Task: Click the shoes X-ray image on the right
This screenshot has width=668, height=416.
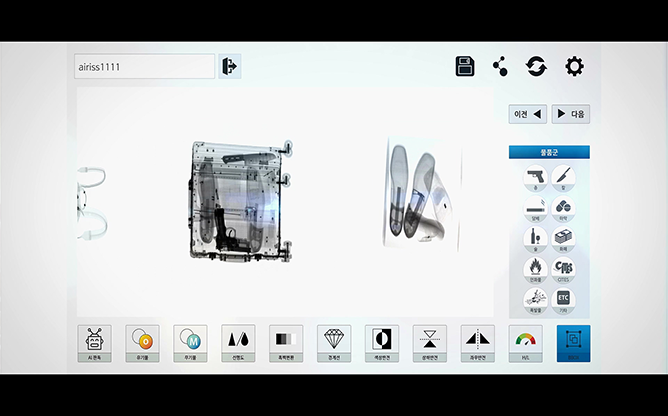Action: click(422, 193)
